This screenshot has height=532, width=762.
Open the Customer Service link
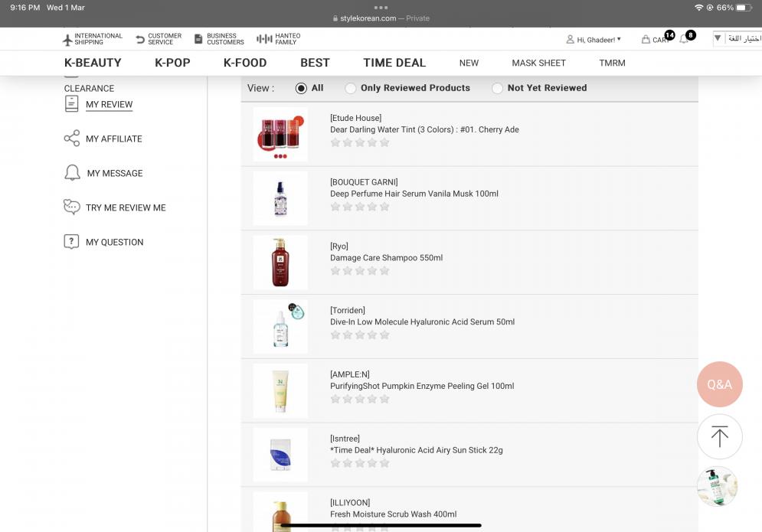159,39
